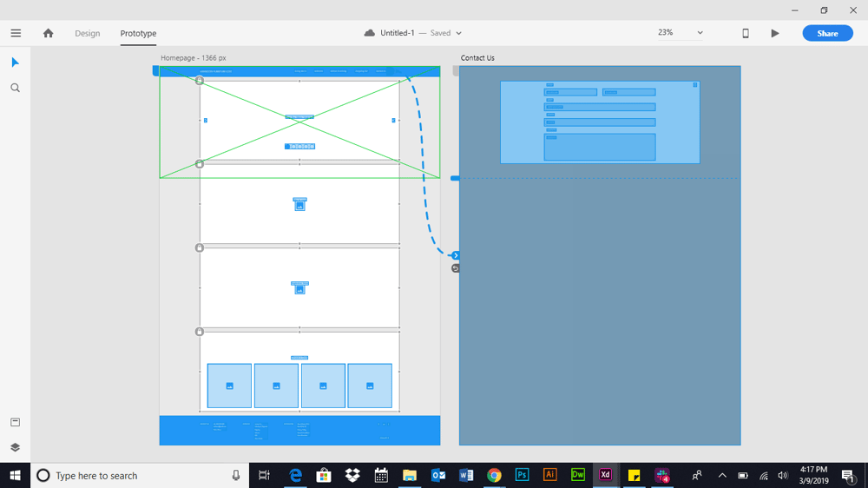
Task: Select the blue footer of the Homepage artboard
Action: tap(300, 431)
